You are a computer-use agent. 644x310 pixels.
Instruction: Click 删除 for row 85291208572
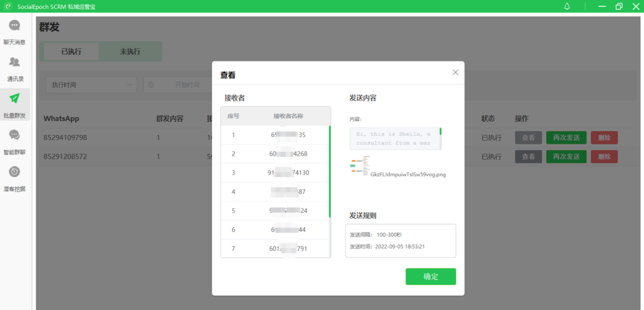(x=604, y=156)
